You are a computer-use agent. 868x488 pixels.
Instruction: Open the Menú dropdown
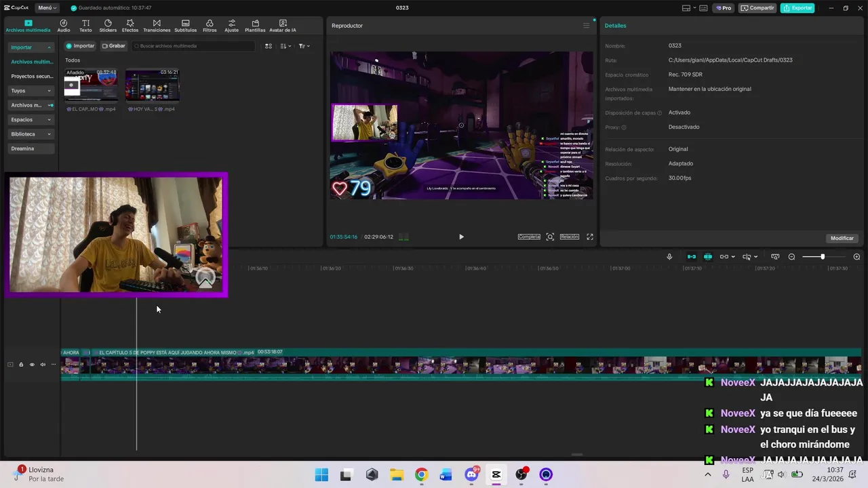[47, 8]
